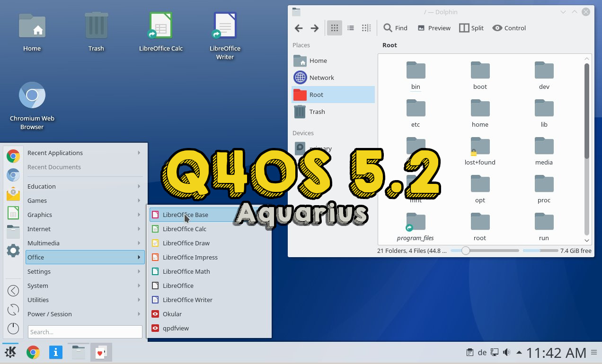Open Trash desktop icon
The height and width of the screenshot is (364, 602).
96,32
